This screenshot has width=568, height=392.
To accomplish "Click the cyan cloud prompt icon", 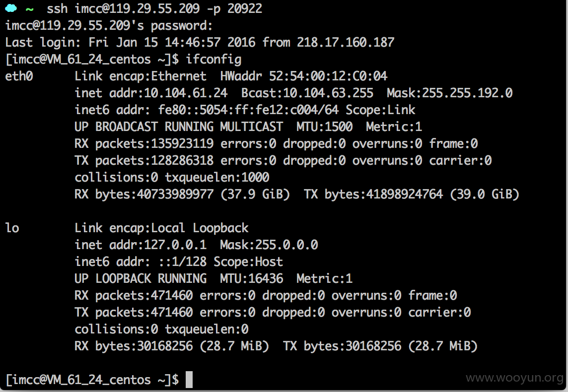I will click(x=11, y=8).
